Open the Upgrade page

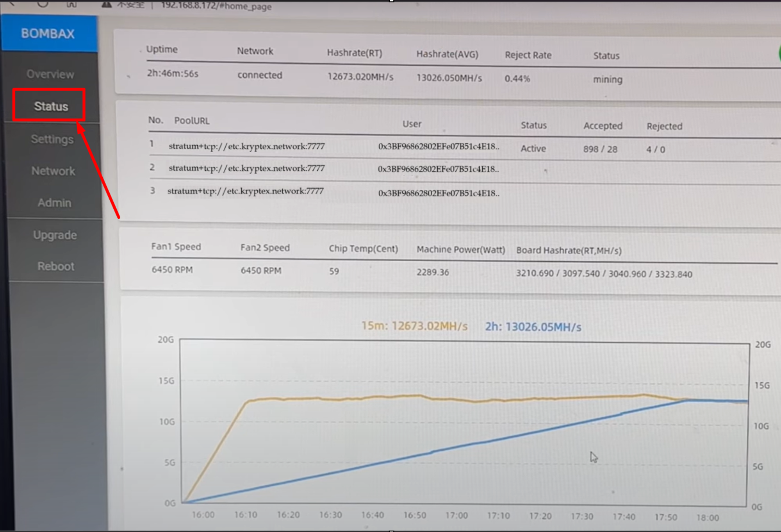tap(55, 235)
